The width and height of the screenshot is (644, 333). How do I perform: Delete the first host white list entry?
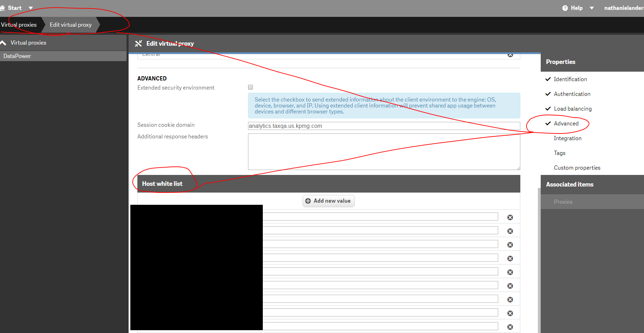pos(510,217)
